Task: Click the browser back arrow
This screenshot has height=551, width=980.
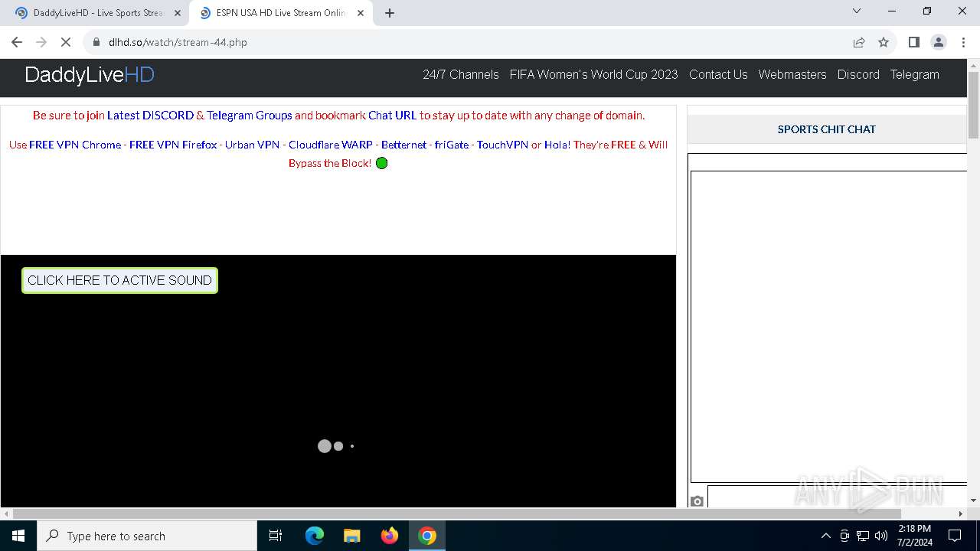Action: [17, 42]
